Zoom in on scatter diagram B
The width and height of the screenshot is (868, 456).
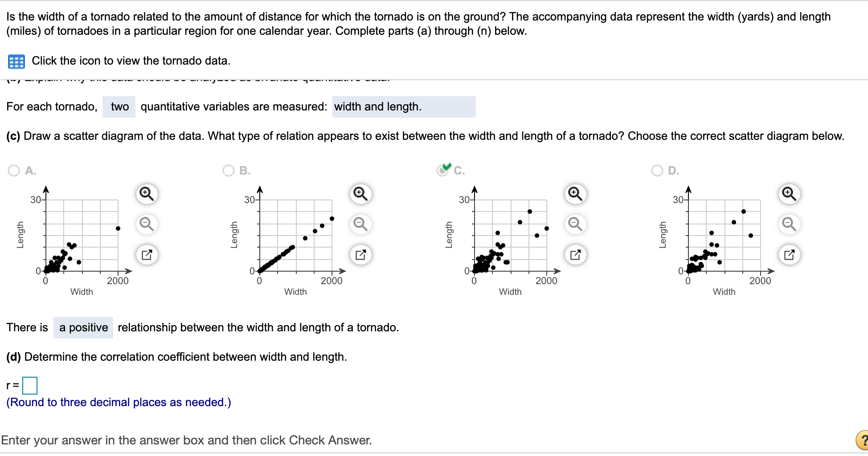pyautogui.click(x=360, y=194)
